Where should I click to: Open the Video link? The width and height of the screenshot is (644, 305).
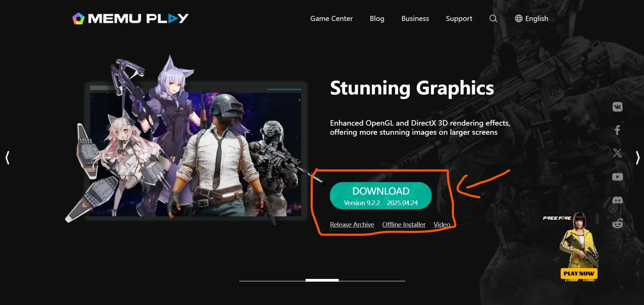(442, 224)
